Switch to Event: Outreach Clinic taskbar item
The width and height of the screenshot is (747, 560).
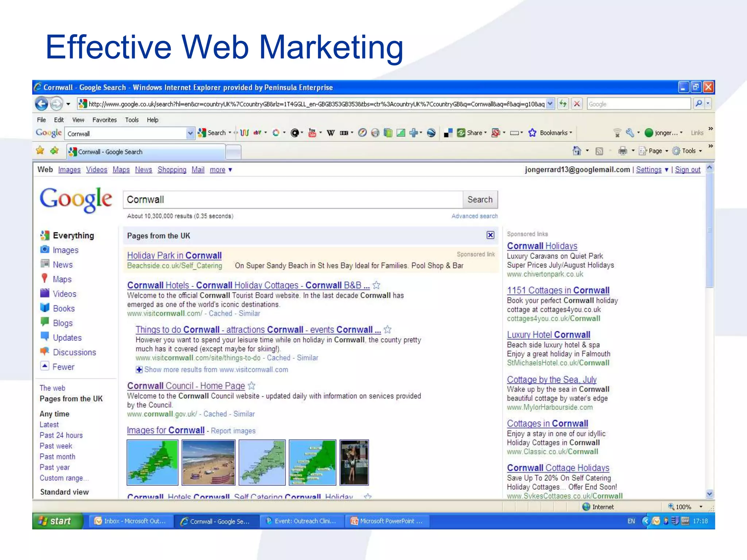302,521
